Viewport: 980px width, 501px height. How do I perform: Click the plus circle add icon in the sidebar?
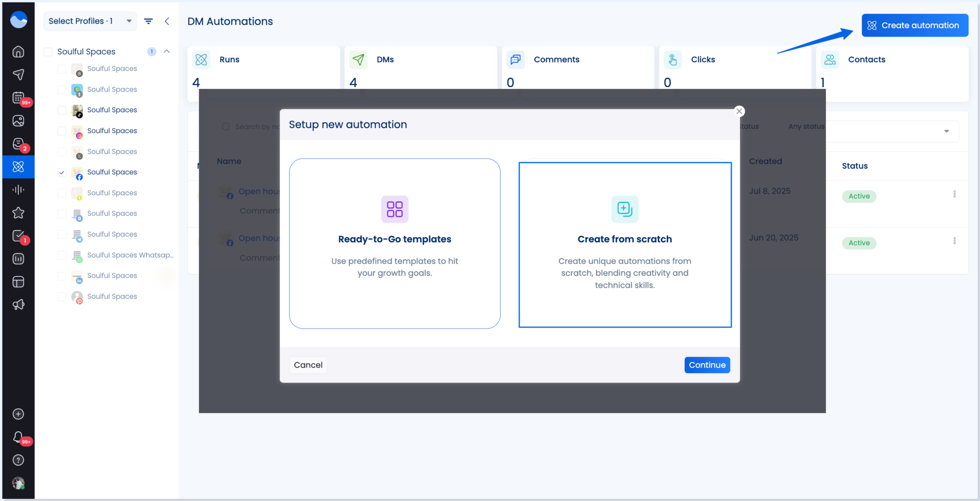point(18,414)
